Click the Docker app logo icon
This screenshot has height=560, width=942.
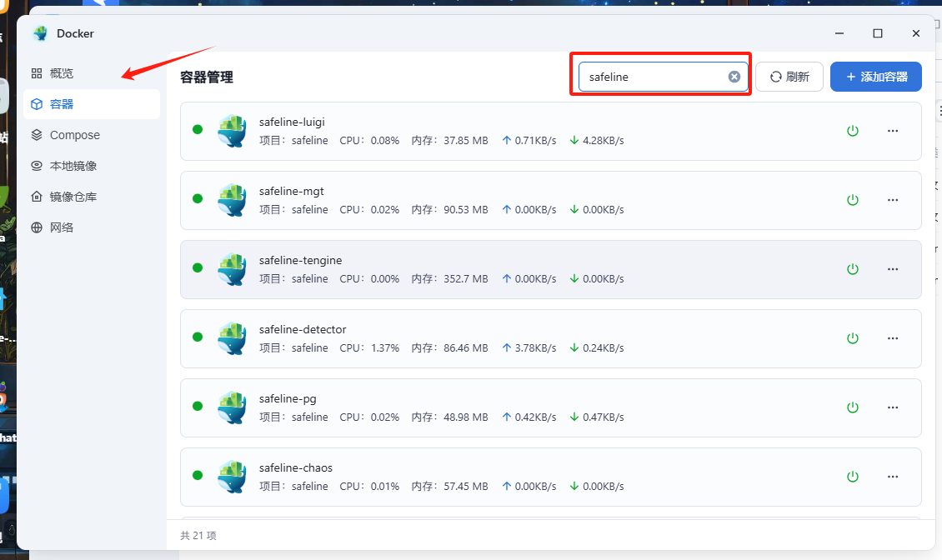(41, 33)
